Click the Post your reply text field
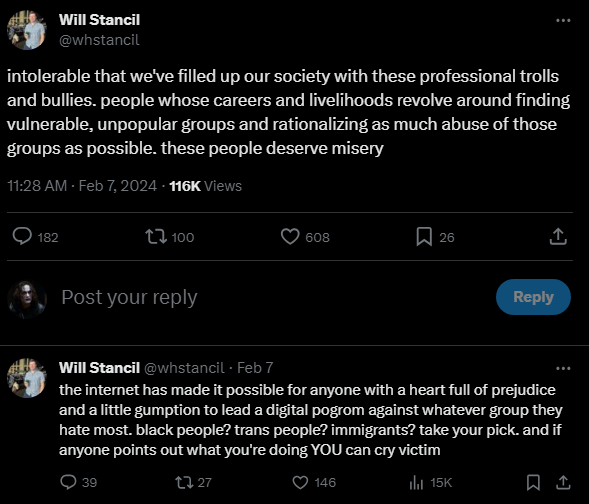Viewport: 589px width, 504px height. 274,297
